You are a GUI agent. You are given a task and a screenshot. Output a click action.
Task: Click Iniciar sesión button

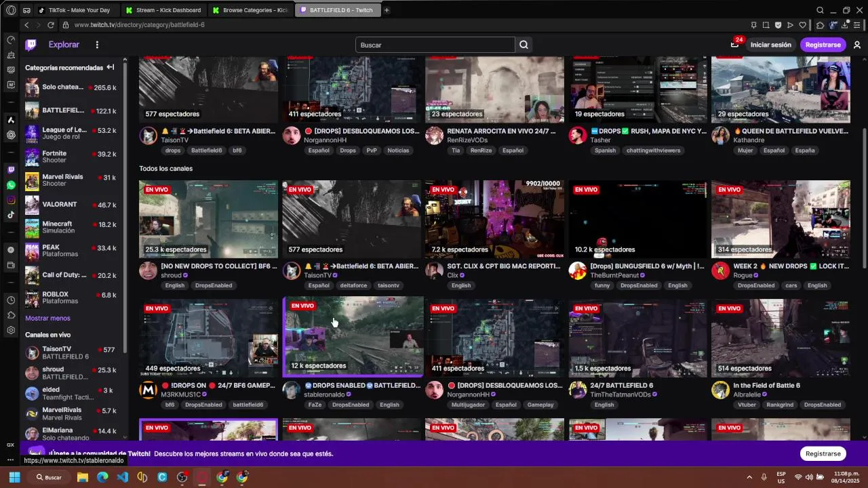pos(770,45)
